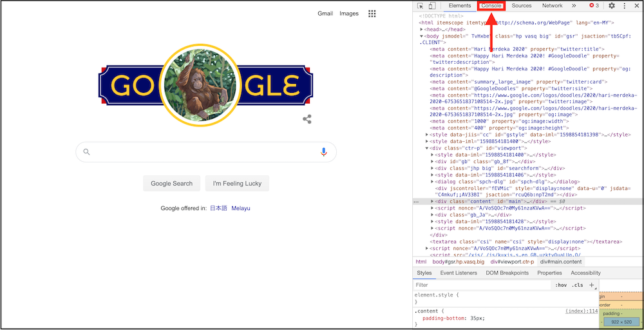Add new style rule with plus icon
Image resolution: width=644 pixels, height=330 pixels.
(x=592, y=285)
